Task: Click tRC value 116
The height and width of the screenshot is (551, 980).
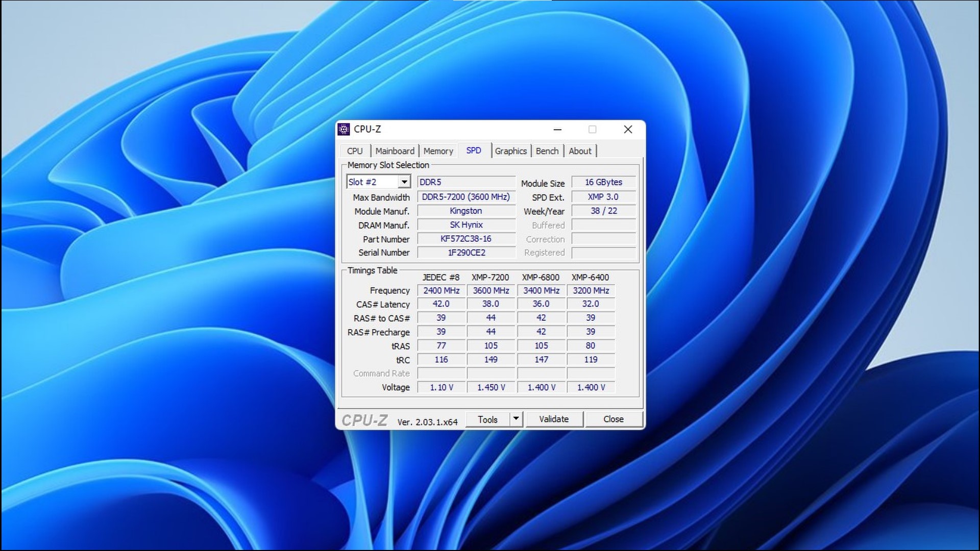Action: pyautogui.click(x=442, y=360)
